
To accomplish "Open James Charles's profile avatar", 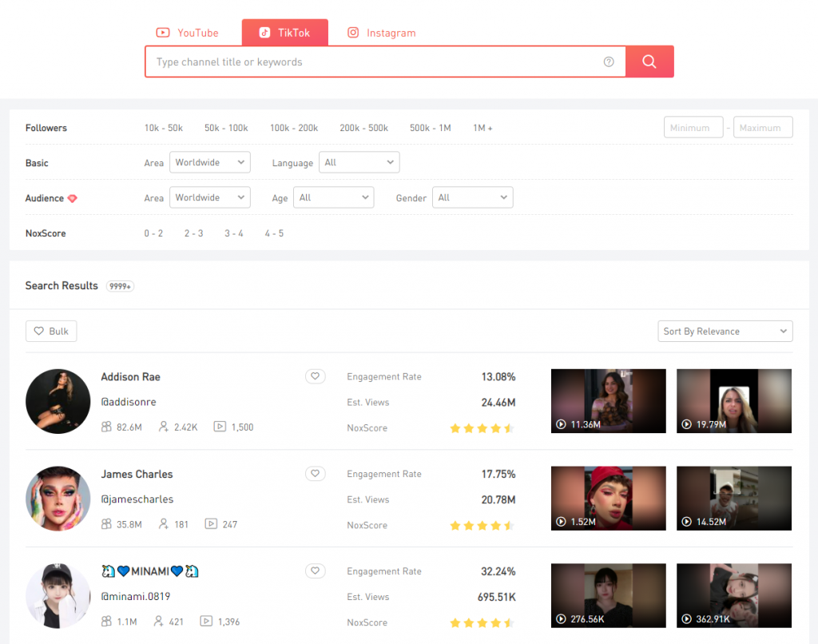I will (x=58, y=499).
